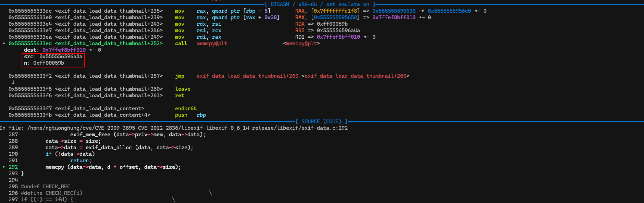This screenshot has height=203, width=644.
Task: Click the current-instruction arrow beside the call line
Action: pos(4,43)
